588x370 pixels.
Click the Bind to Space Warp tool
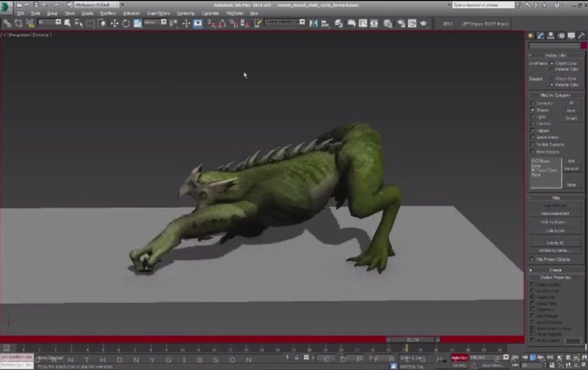pyautogui.click(x=30, y=23)
